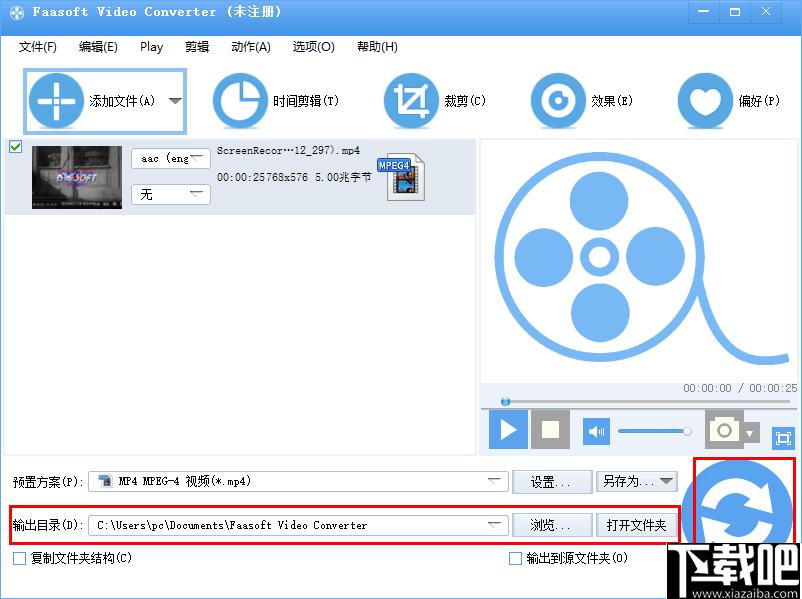Open the preset profile (预置方案) dropdown
This screenshot has width=802, height=599.
point(298,481)
